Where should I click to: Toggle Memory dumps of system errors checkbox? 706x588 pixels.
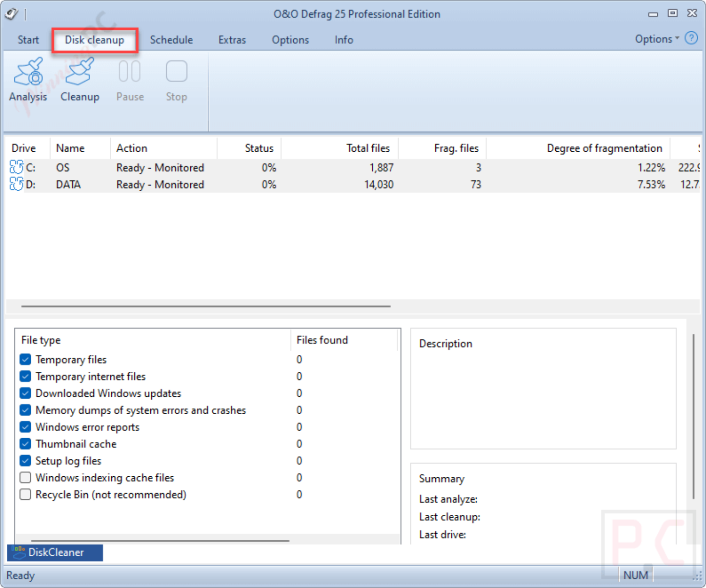(26, 410)
